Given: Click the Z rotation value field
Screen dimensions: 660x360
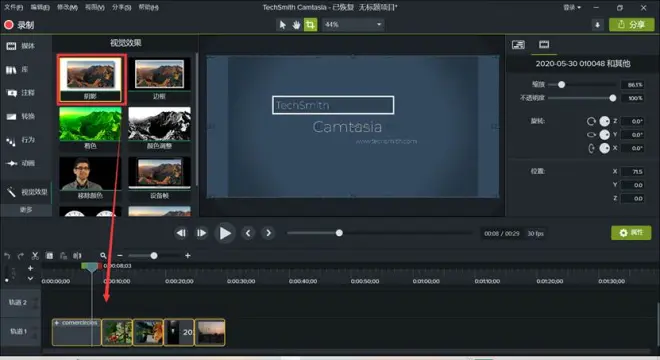Looking at the screenshot, I should click(633, 121).
